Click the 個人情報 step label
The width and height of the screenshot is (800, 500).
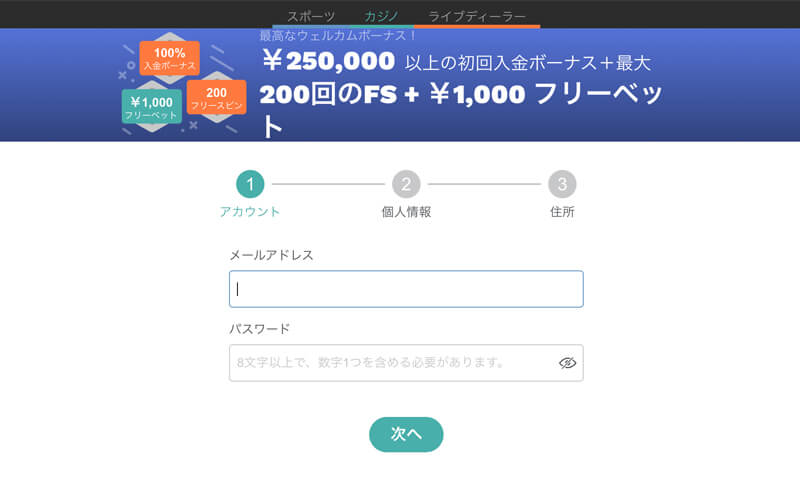pos(406,212)
